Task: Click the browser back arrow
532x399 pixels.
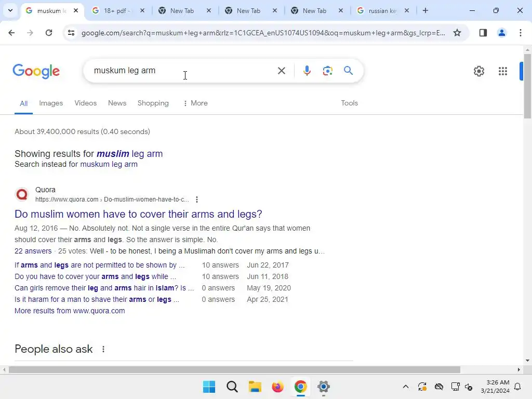Action: [11, 33]
